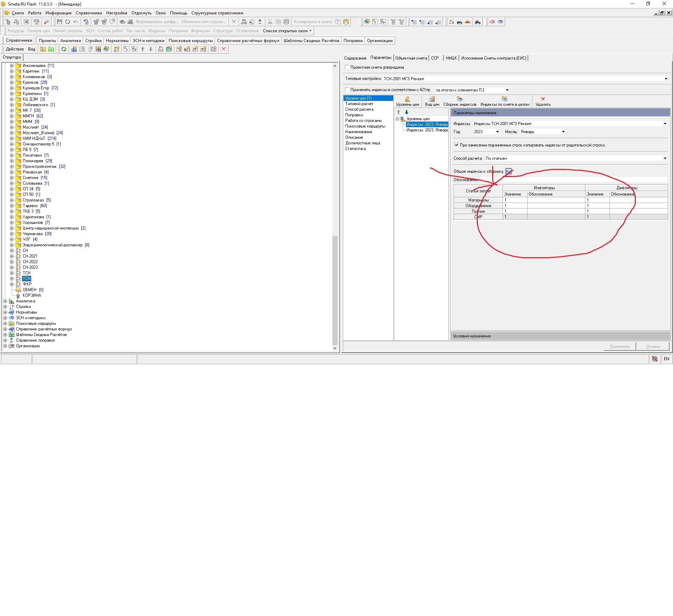Open the Способ расчета dropdown

tap(665, 158)
